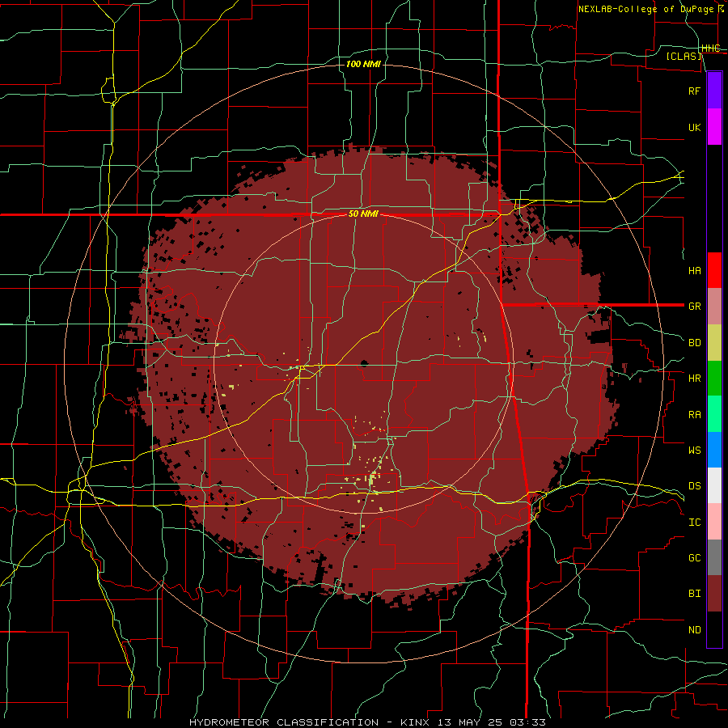Screen dimensions: 728x728
Task: Click the HA legend label
Action: (x=694, y=270)
